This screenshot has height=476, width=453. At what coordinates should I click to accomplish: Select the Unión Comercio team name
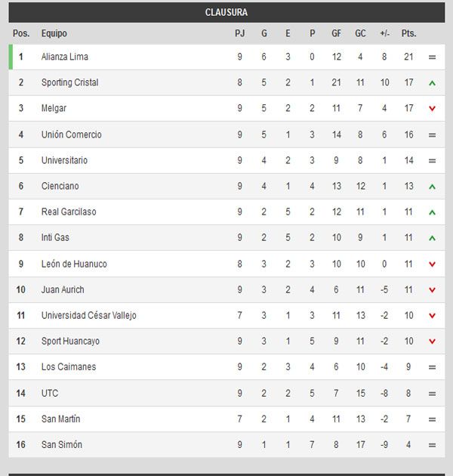tap(71, 134)
